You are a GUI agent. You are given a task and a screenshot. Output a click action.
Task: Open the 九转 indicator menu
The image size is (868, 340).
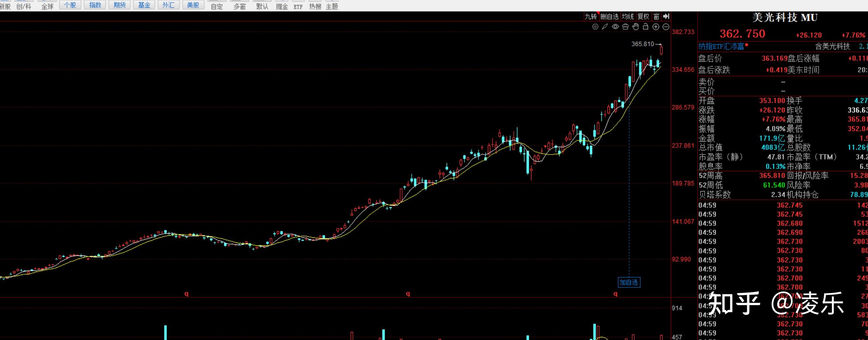point(591,16)
